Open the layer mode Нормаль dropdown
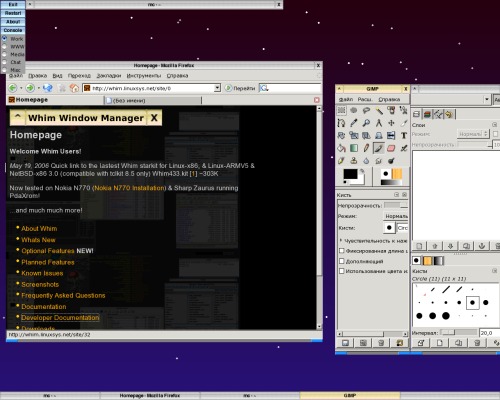The width and height of the screenshot is (500, 400). pyautogui.click(x=473, y=134)
